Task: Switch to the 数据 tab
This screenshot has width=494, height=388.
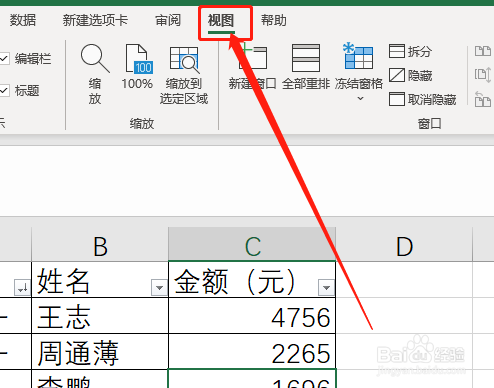Action: coord(22,21)
